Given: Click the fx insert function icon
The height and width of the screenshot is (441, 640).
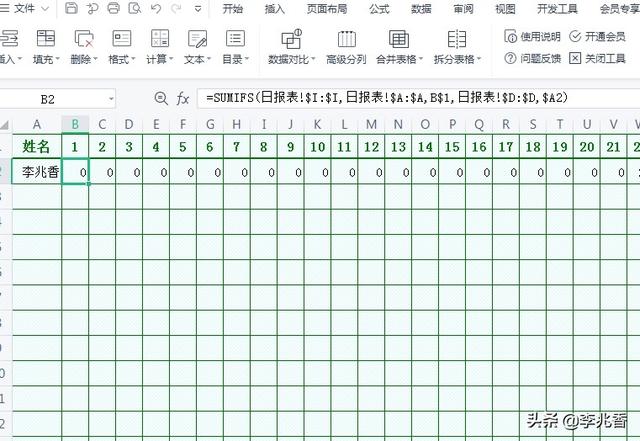Looking at the screenshot, I should 182,99.
